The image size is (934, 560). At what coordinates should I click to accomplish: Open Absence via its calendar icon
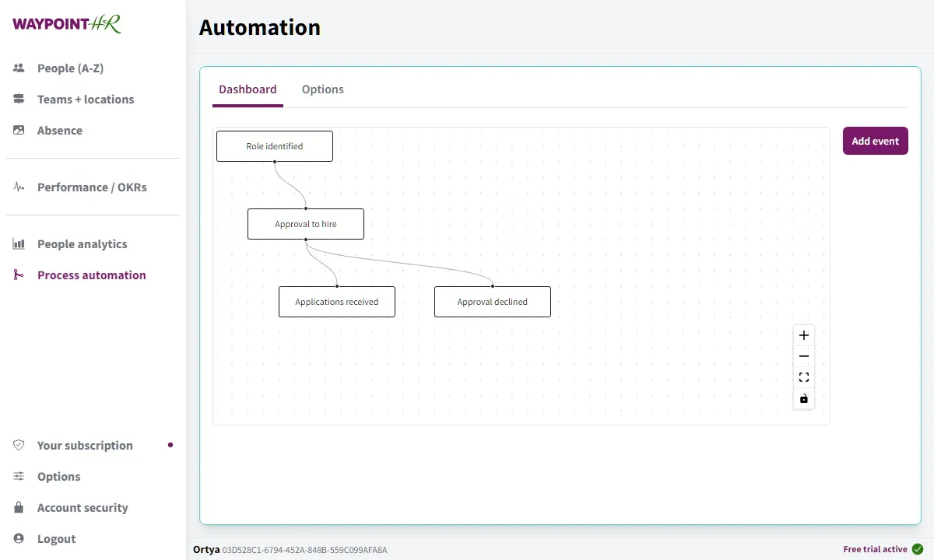[x=18, y=130]
